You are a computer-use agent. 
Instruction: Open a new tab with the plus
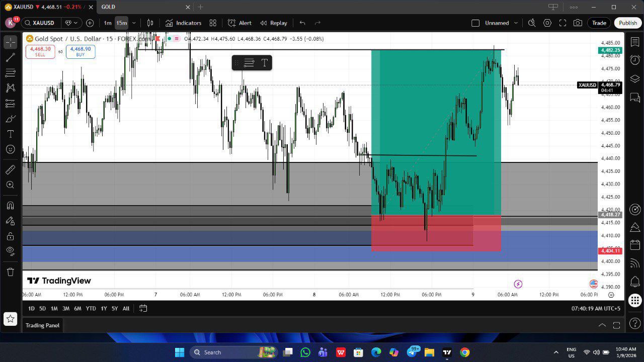[200, 7]
